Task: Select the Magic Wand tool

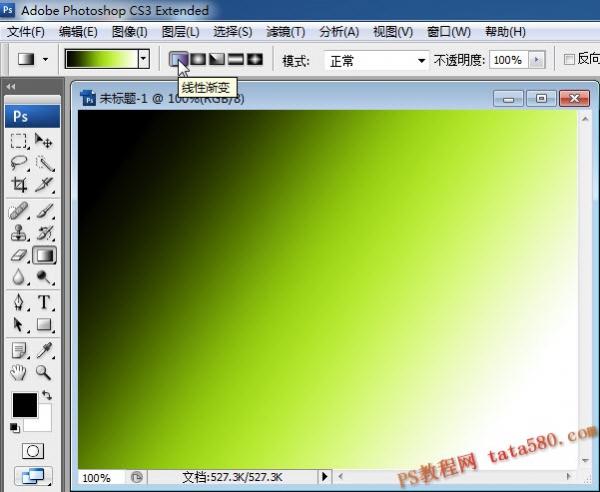Action: tap(44, 163)
